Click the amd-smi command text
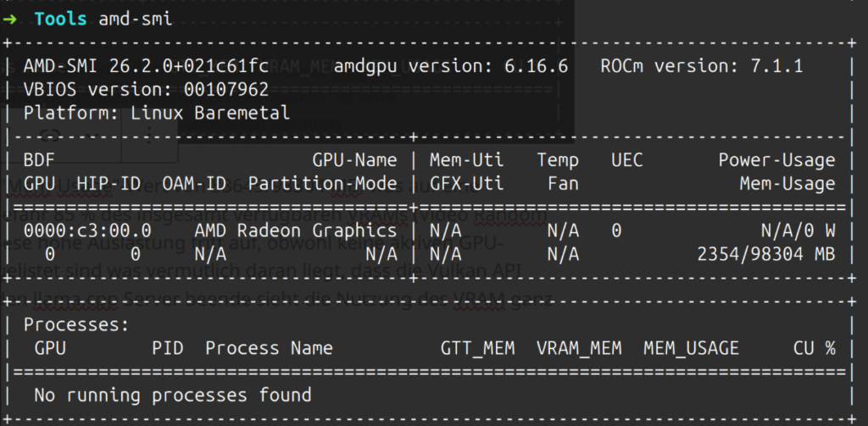Viewport: 868px width, 426px height. pos(136,19)
